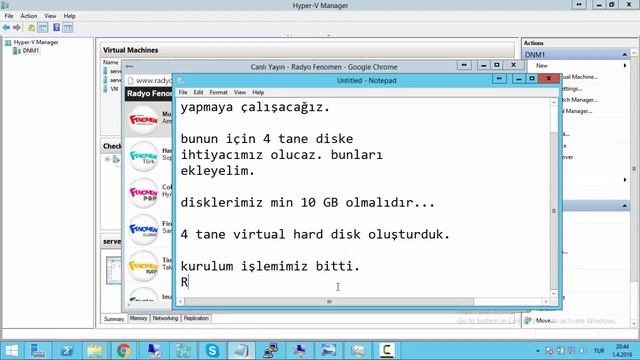
Task: Open the File menu in Hyper-V Manager
Action: tap(9, 16)
